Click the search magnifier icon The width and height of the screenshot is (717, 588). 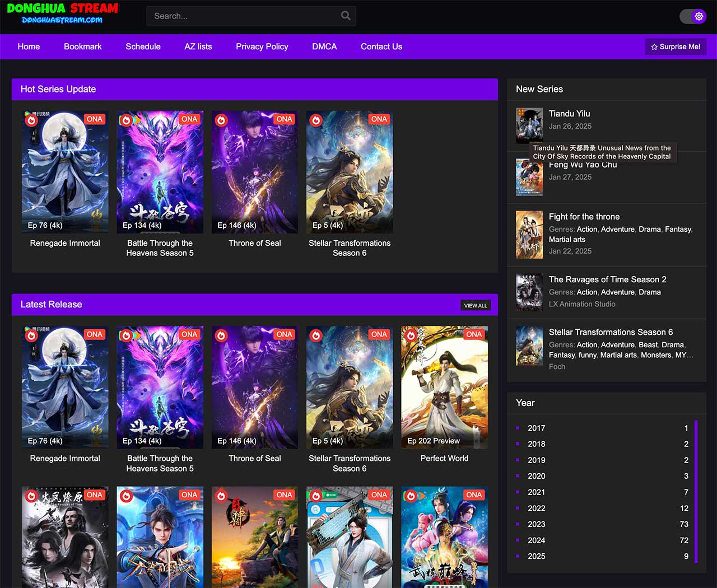[x=346, y=16]
